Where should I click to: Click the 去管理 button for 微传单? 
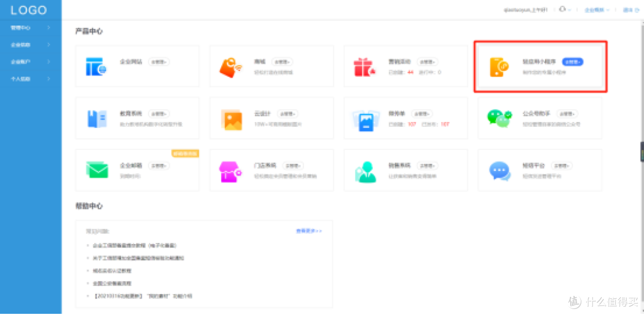(x=422, y=114)
